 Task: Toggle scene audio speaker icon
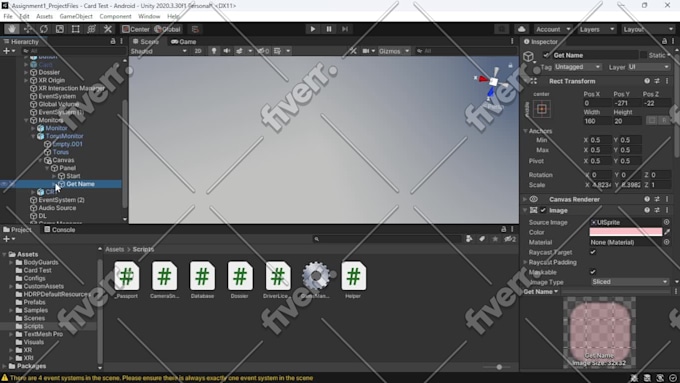coord(226,51)
